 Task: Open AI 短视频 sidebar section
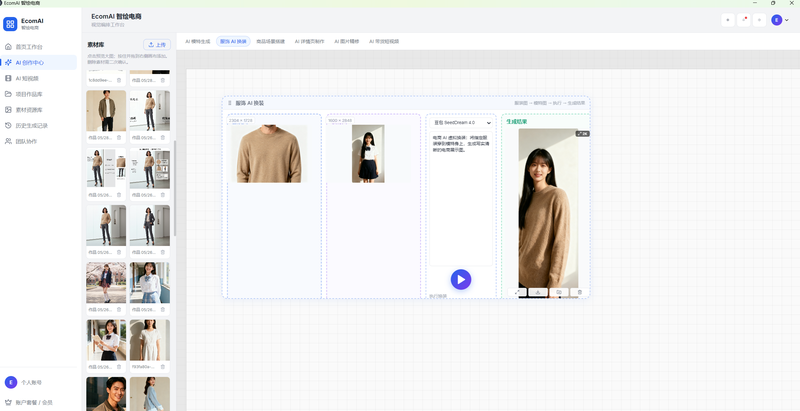click(38, 79)
